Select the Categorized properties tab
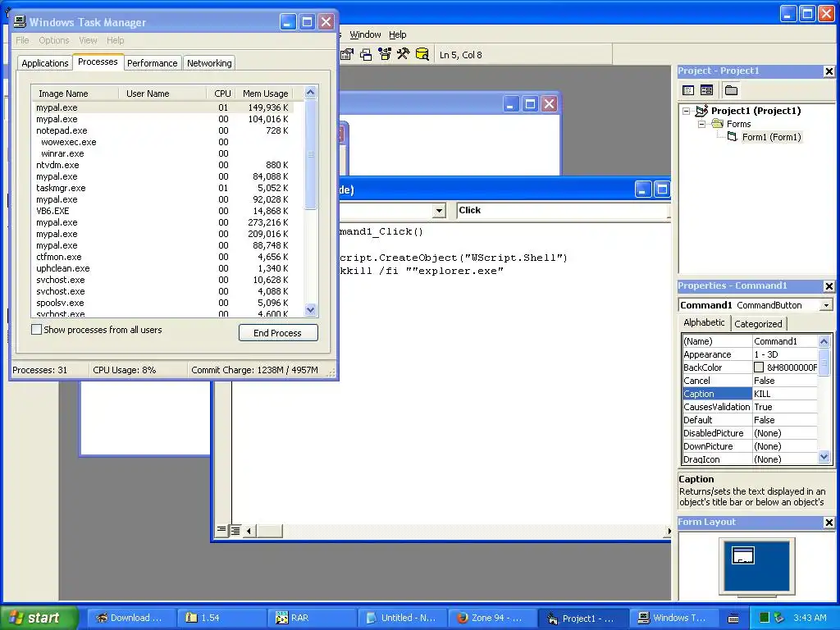Image resolution: width=840 pixels, height=630 pixels. tap(758, 323)
